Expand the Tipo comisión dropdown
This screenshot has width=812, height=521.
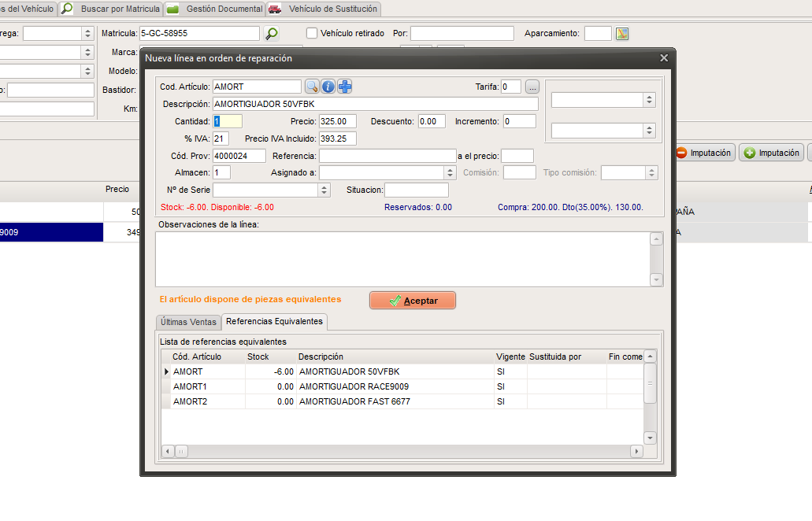coord(652,173)
